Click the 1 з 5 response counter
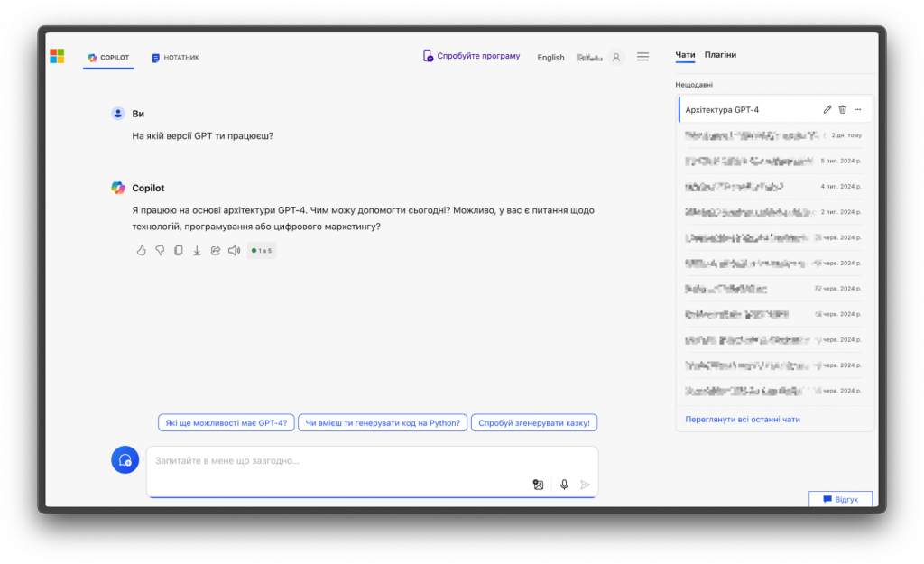This screenshot has height=564, width=924. coord(262,251)
